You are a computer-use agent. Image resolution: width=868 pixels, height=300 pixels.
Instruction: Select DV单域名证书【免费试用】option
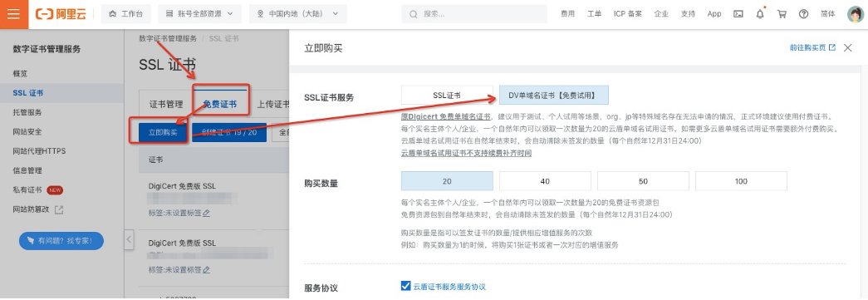click(x=553, y=96)
